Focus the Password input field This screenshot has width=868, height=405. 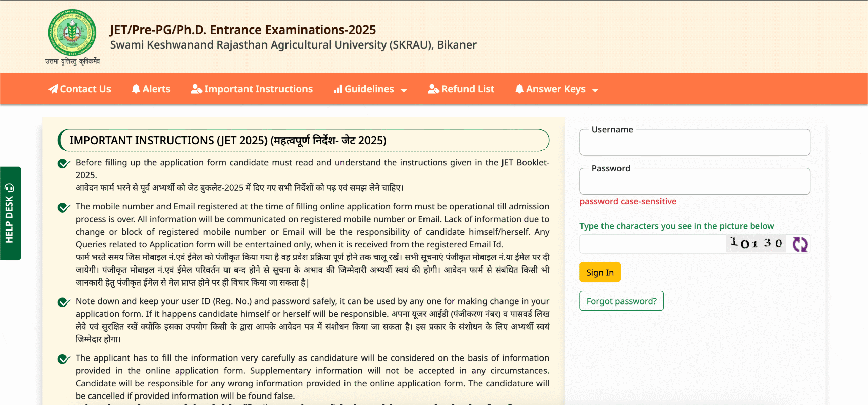695,182
